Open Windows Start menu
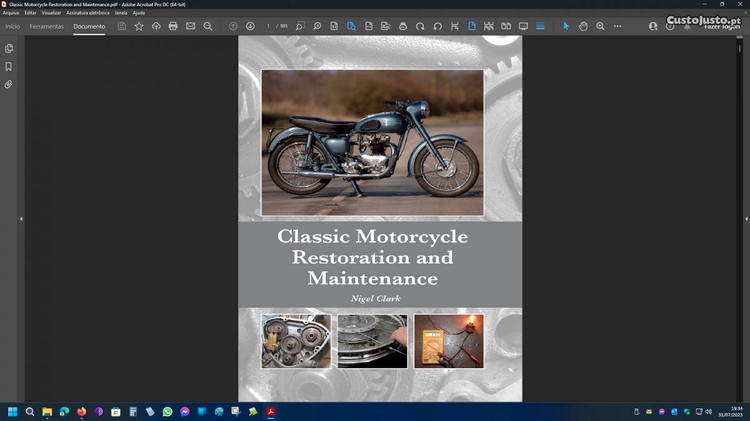Viewport: 750px width, 421px height. tap(13, 411)
